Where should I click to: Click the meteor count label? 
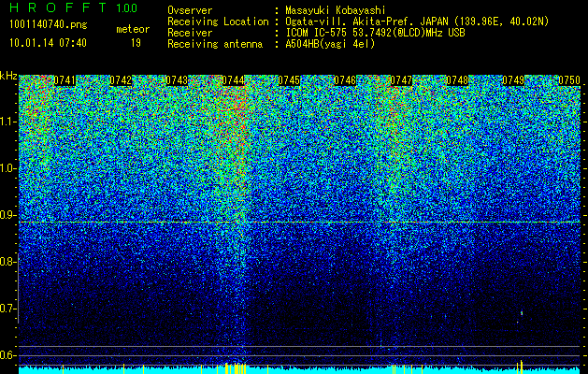click(133, 29)
